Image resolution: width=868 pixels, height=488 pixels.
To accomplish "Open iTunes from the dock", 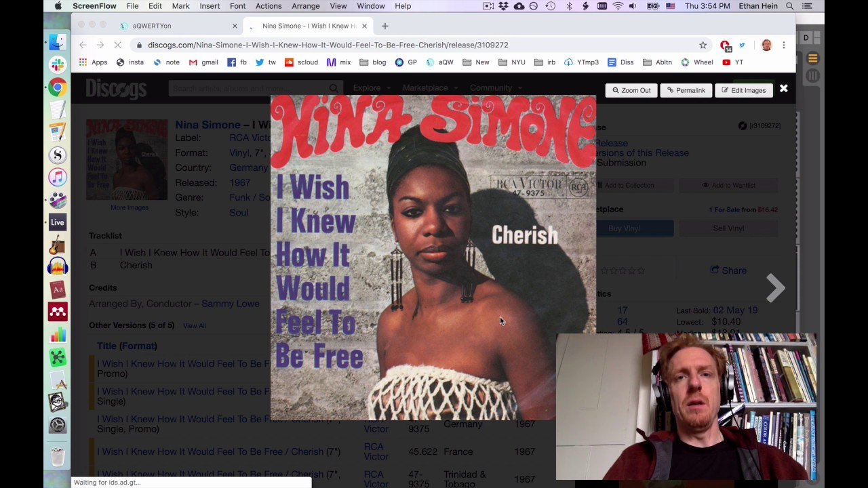I will click(x=58, y=178).
